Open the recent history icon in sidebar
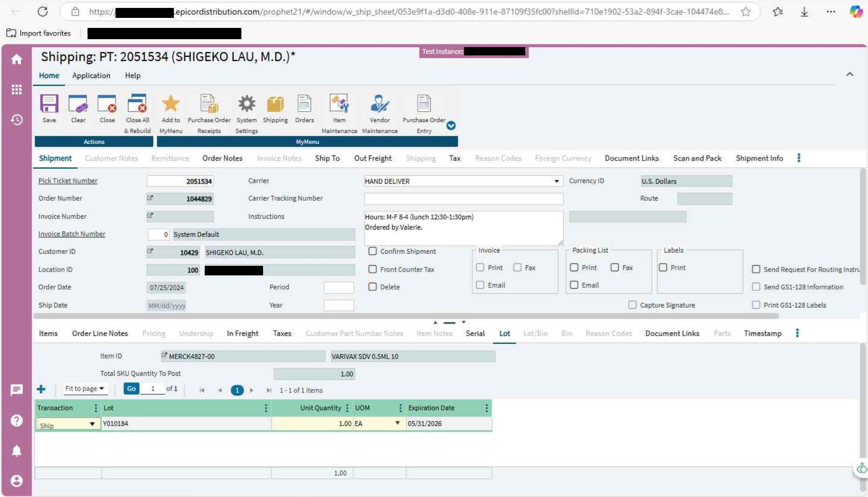The image size is (868, 497). coord(17,120)
